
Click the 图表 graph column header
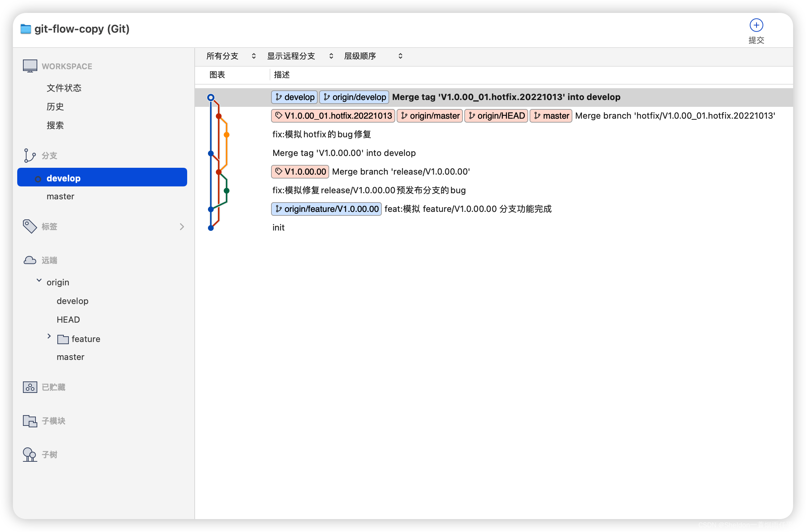tap(217, 75)
